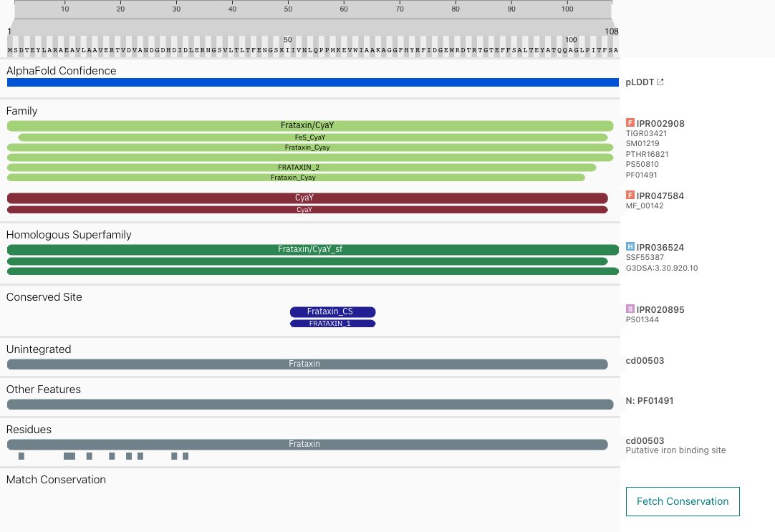Open the IPR047584 entry link

tap(660, 195)
